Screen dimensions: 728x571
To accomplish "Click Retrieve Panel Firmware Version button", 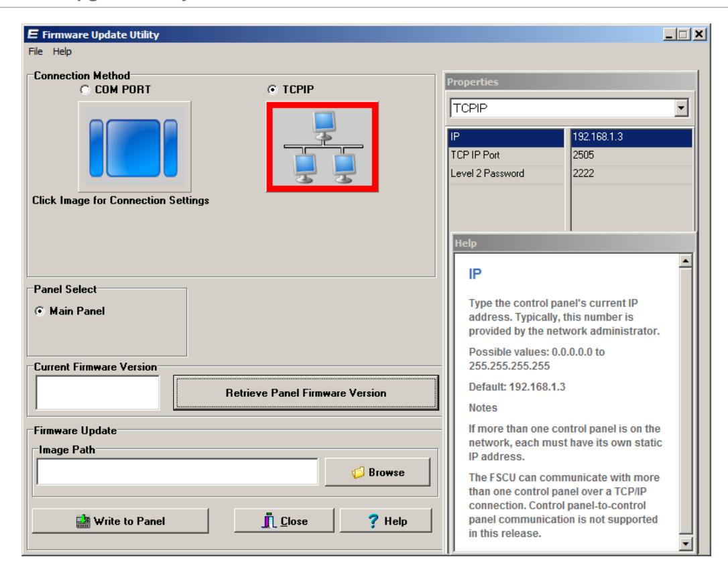I will pyautogui.click(x=306, y=393).
